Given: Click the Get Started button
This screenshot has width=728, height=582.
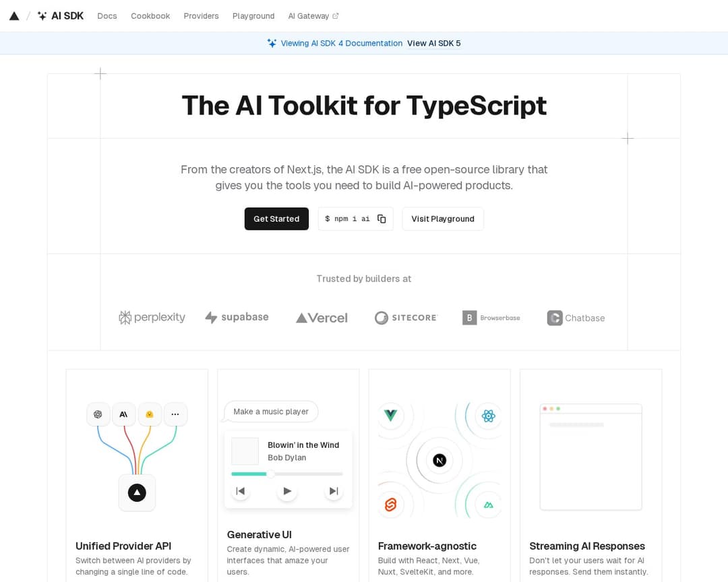Looking at the screenshot, I should pyautogui.click(x=276, y=218).
